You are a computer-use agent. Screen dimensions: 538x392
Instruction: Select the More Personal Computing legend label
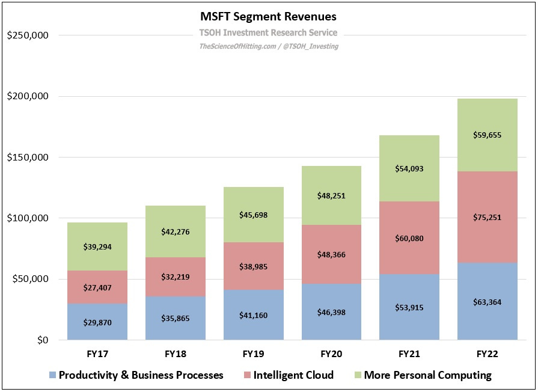(428, 375)
